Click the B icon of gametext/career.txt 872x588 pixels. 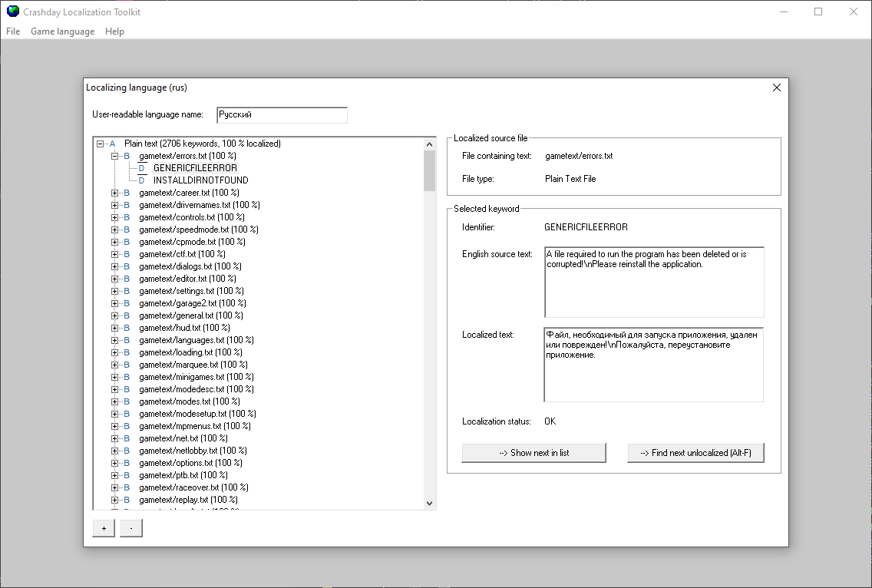click(127, 193)
